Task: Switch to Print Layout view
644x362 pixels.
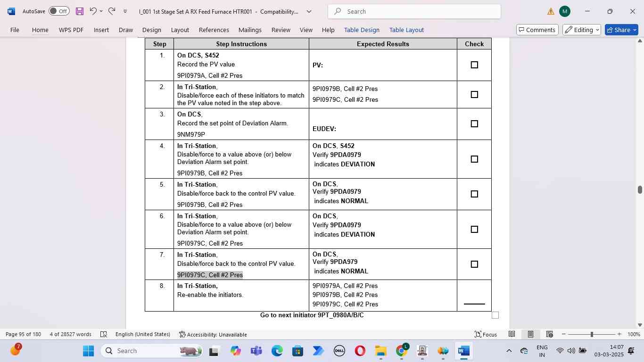Action: click(530, 334)
